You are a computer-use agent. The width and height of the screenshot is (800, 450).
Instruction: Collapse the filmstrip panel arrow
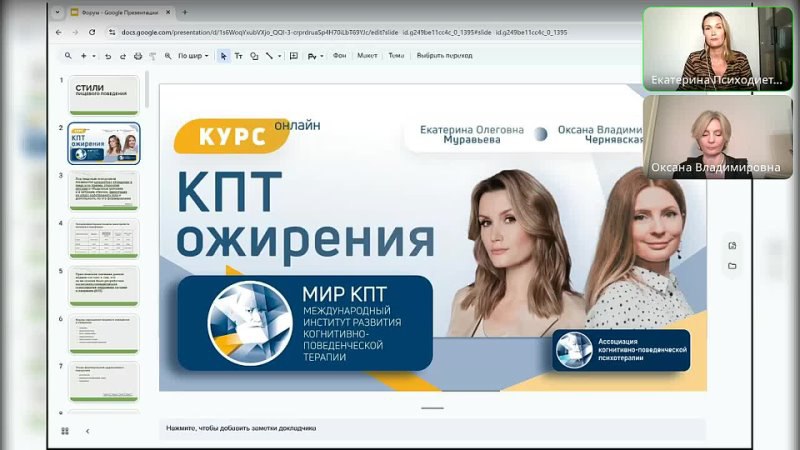(87, 431)
